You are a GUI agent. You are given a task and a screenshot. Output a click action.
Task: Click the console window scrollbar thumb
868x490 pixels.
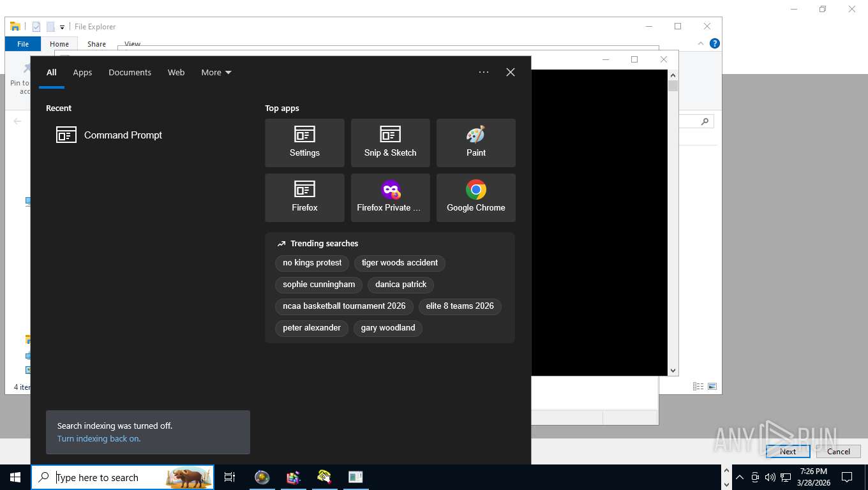coord(673,86)
